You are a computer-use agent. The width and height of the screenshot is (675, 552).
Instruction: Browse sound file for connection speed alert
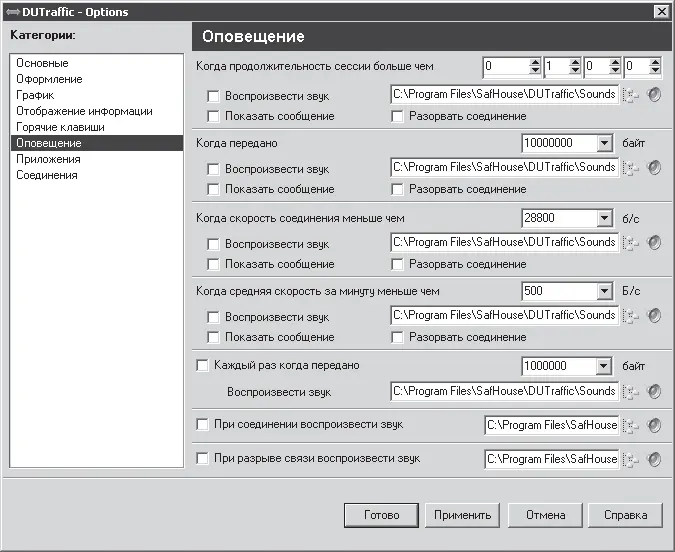point(631,243)
